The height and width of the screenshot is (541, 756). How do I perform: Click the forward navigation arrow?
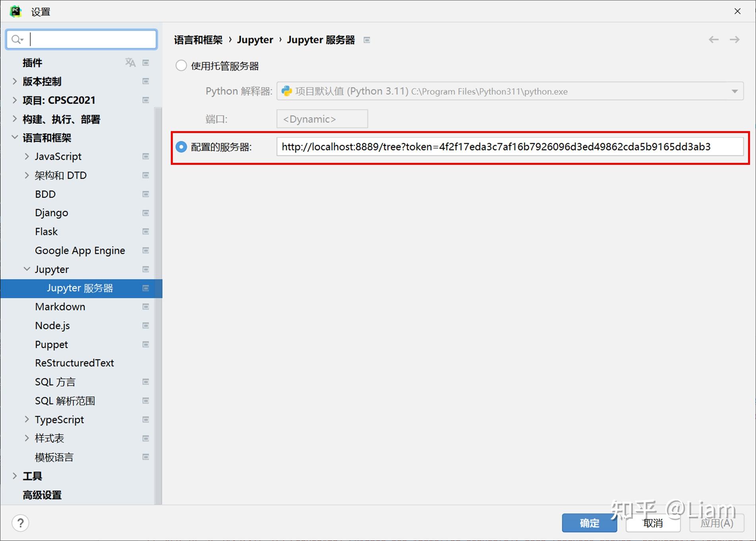pos(735,39)
